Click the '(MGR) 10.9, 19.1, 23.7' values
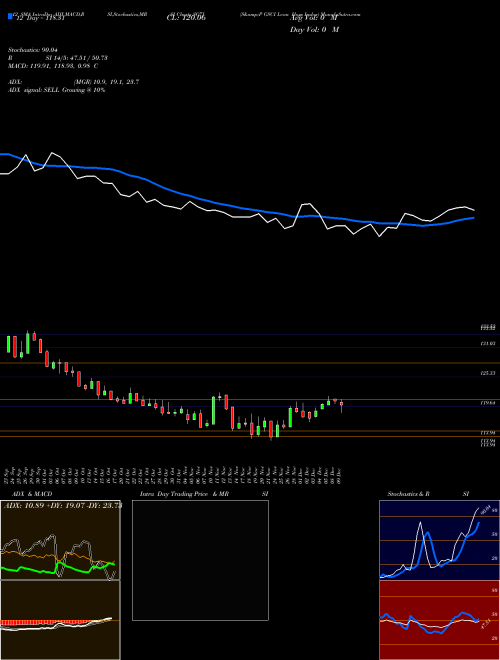 pos(106,82)
